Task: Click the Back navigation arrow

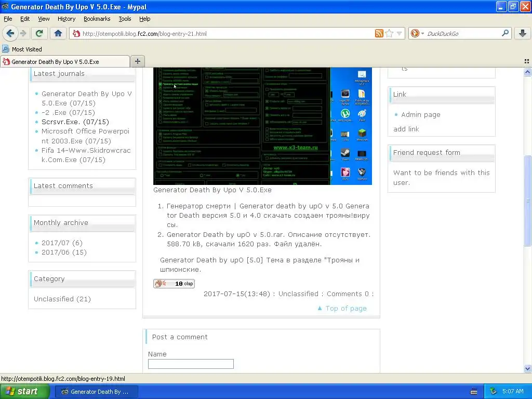Action: point(10,33)
